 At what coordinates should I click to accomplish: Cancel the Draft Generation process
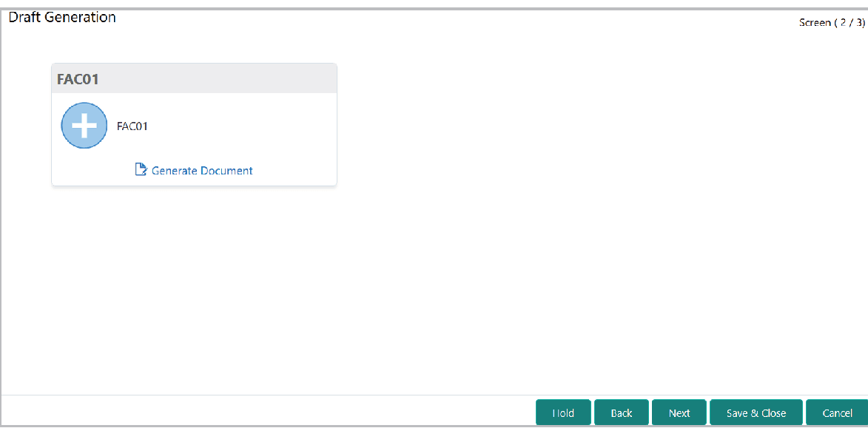(835, 412)
